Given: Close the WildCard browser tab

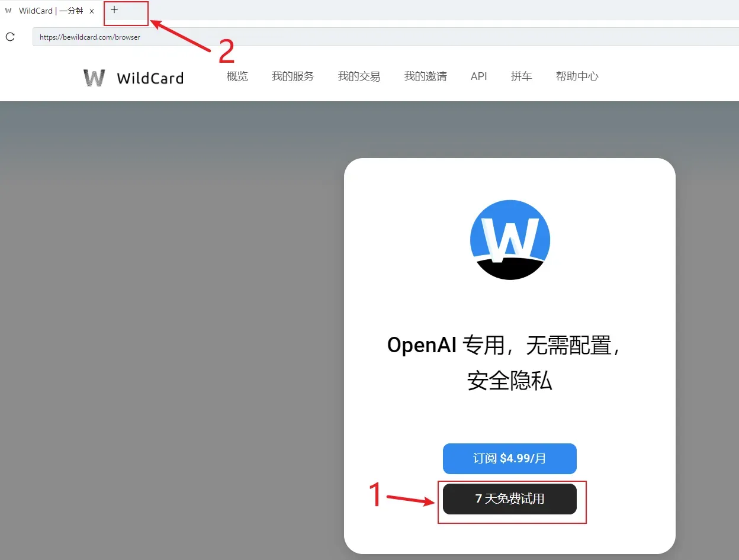Looking at the screenshot, I should [x=92, y=11].
